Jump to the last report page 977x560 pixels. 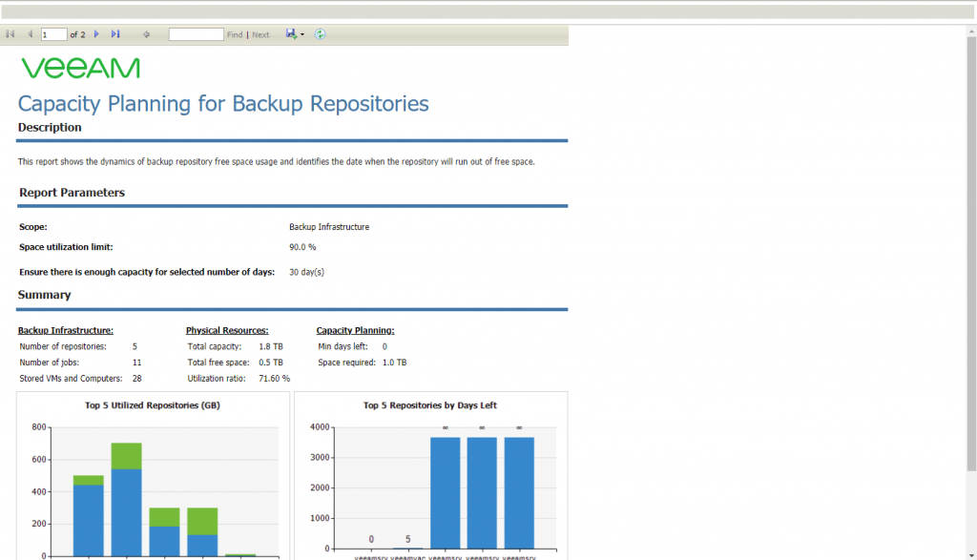(115, 34)
